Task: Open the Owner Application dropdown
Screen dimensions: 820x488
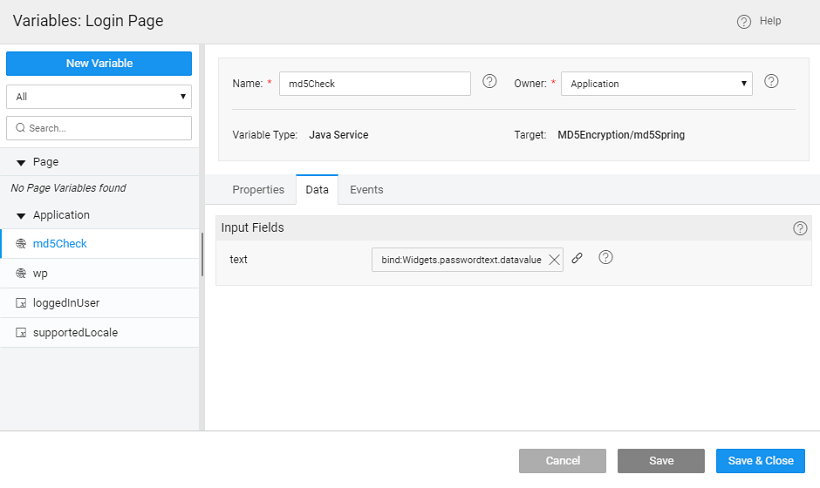Action: [x=657, y=84]
